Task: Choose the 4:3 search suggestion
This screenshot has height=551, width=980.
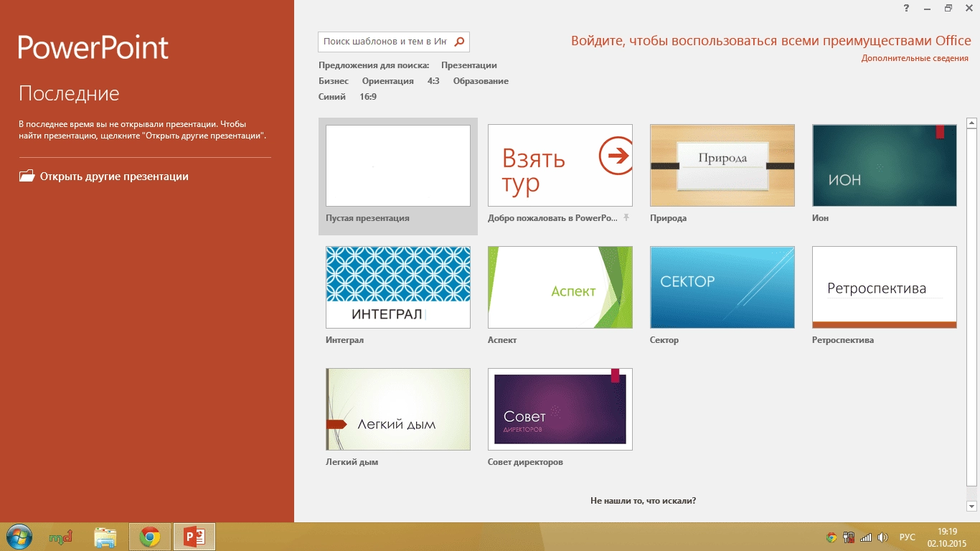Action: point(433,81)
